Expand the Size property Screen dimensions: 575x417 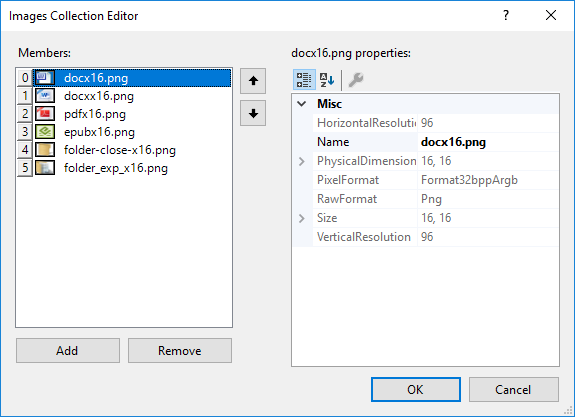tap(301, 218)
